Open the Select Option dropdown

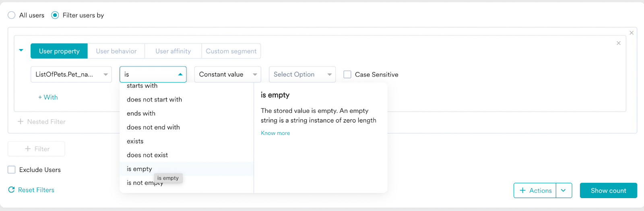tap(302, 74)
